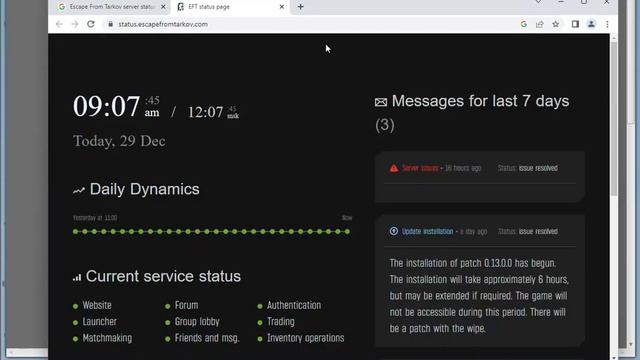The width and height of the screenshot is (640, 360).
Task: Click the Messages envelope icon
Action: pyautogui.click(x=381, y=102)
